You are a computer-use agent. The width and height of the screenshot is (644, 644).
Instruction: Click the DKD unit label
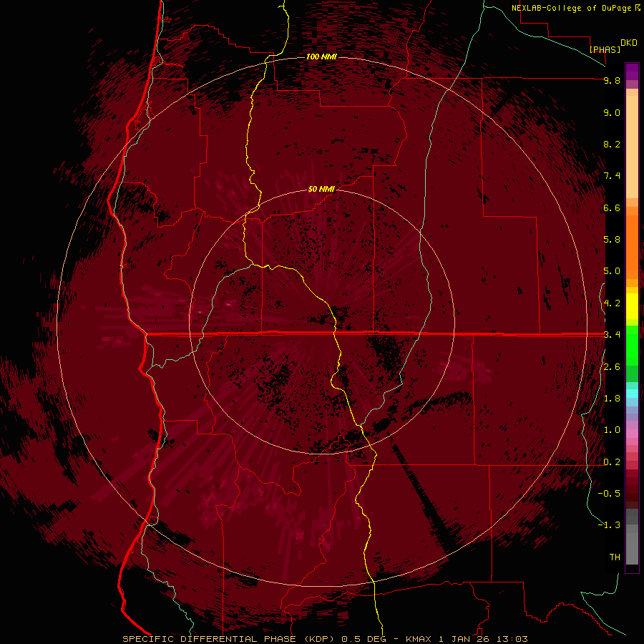[x=629, y=43]
